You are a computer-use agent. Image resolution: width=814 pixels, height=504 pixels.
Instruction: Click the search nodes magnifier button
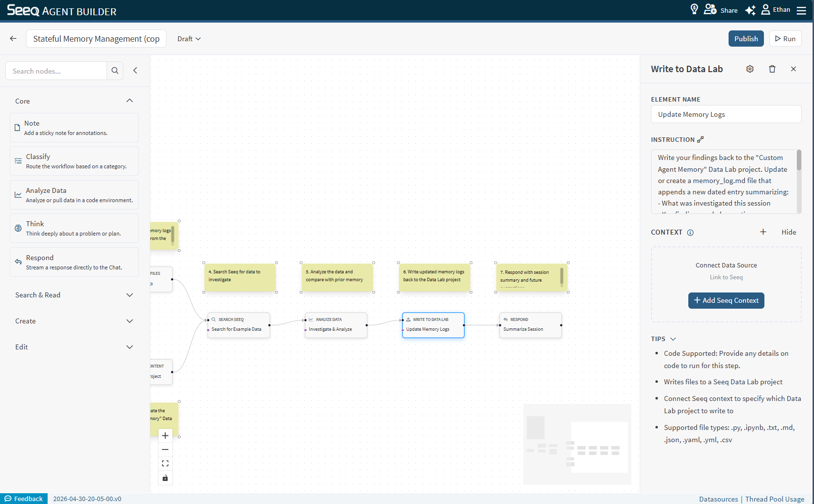click(x=115, y=71)
